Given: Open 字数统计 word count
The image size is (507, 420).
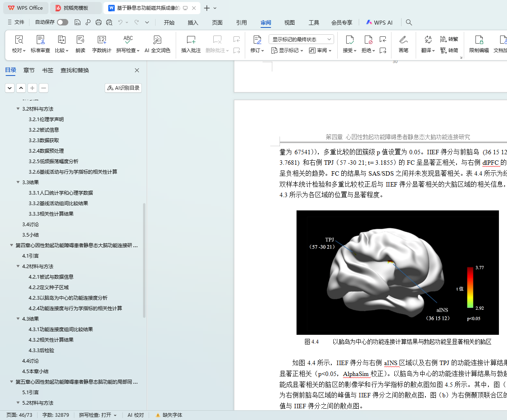Looking at the screenshot, I should [x=101, y=44].
